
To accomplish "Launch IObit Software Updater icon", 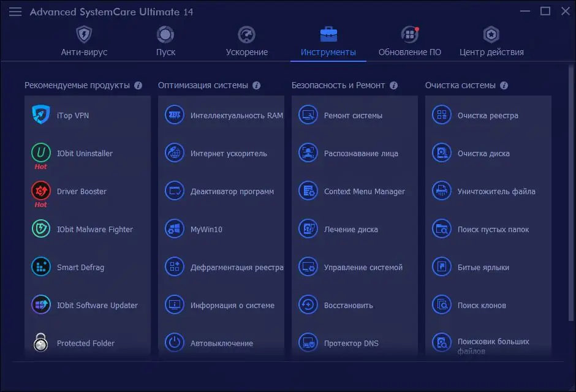I will click(x=41, y=304).
